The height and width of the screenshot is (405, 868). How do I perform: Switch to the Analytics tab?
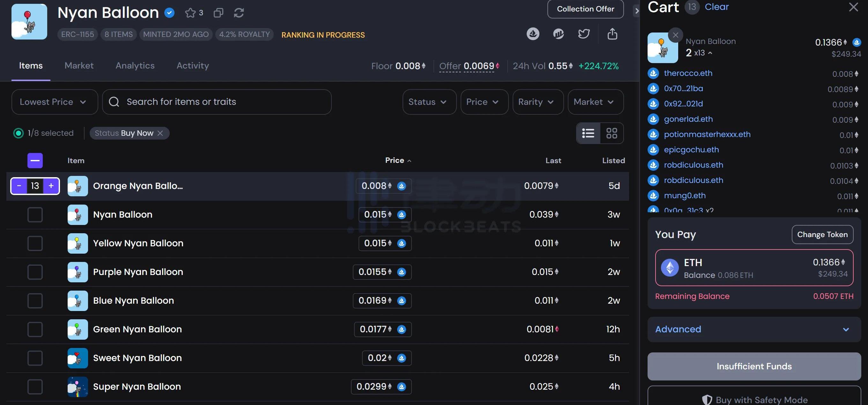coord(135,66)
